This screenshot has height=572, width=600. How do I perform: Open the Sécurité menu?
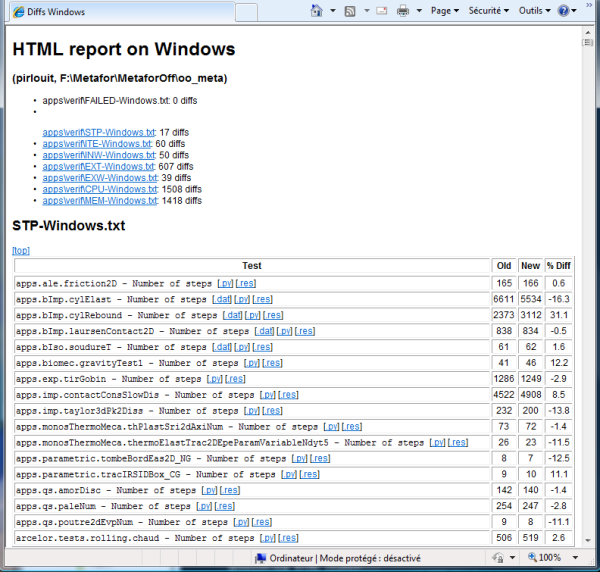click(x=489, y=11)
